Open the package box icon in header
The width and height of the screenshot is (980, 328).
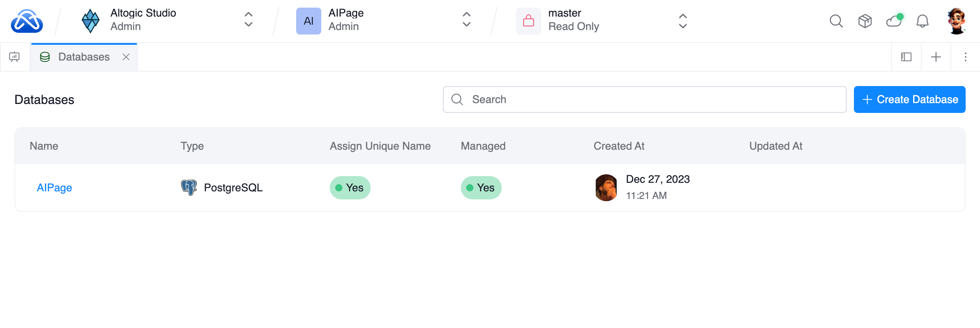865,21
